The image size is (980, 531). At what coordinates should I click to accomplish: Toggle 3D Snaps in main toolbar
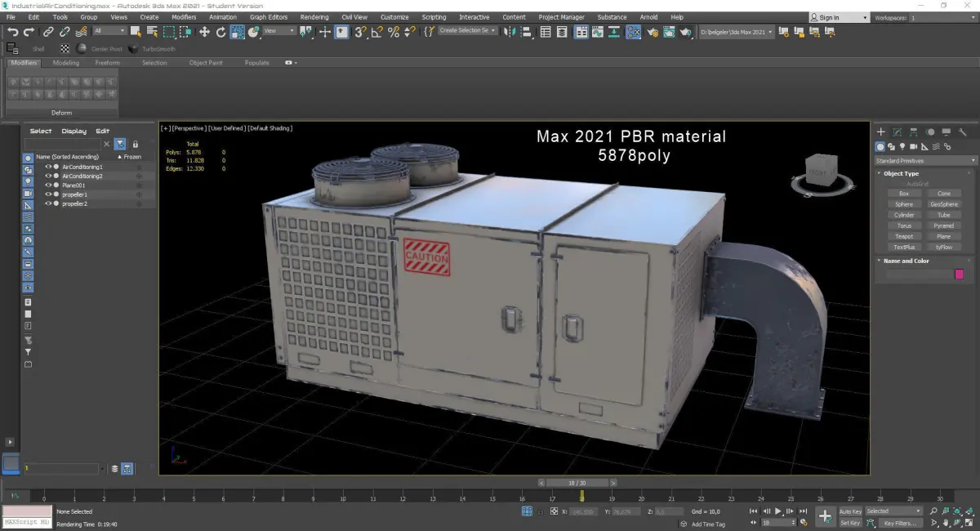pos(360,32)
